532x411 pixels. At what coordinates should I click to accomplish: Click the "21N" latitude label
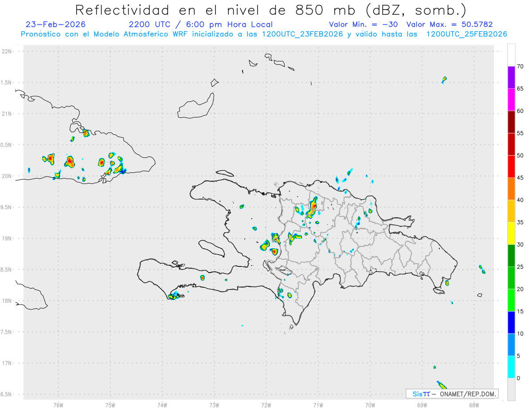(x=7, y=114)
